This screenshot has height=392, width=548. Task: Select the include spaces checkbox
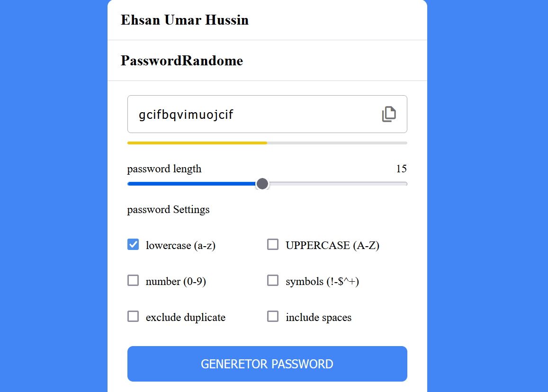click(x=273, y=316)
